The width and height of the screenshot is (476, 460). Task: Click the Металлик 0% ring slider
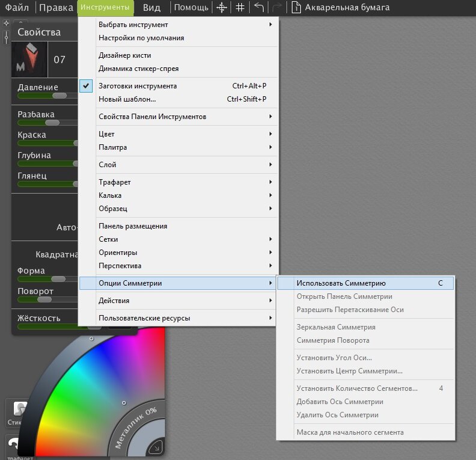135,428
